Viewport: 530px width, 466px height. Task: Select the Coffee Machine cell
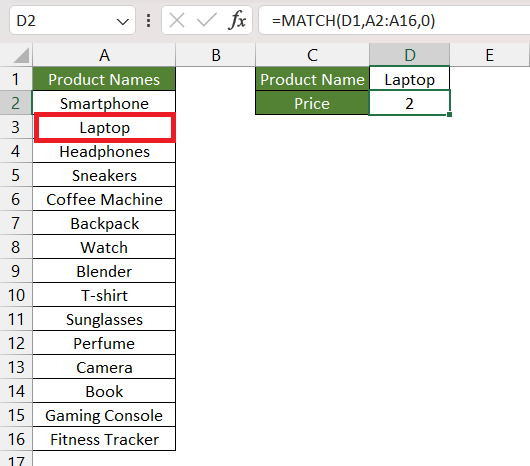104,199
